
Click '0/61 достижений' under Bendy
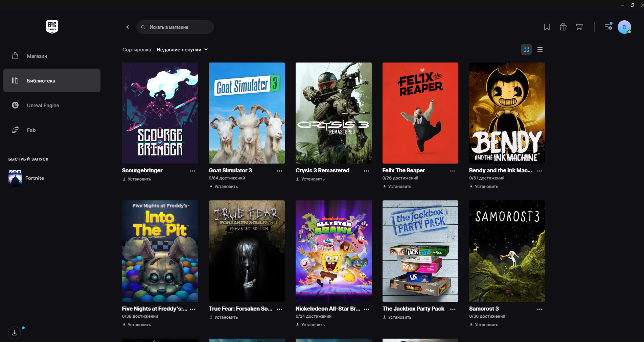click(x=487, y=178)
